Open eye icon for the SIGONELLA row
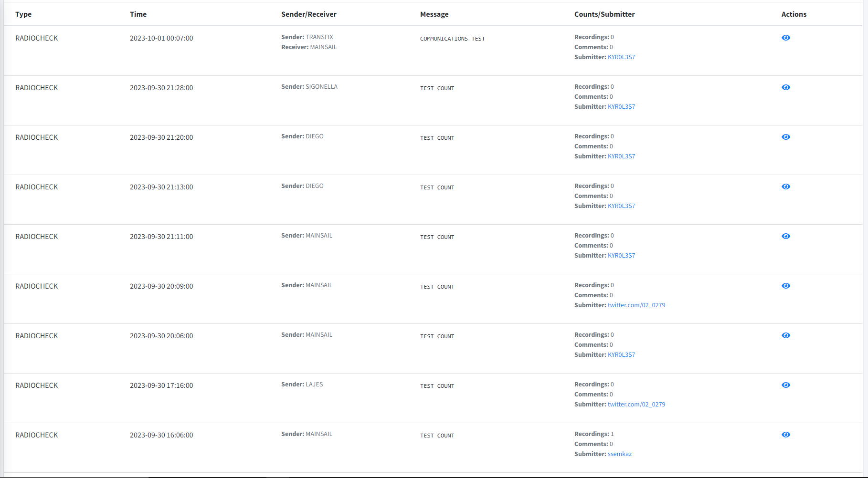The width and height of the screenshot is (868, 478). coord(786,87)
